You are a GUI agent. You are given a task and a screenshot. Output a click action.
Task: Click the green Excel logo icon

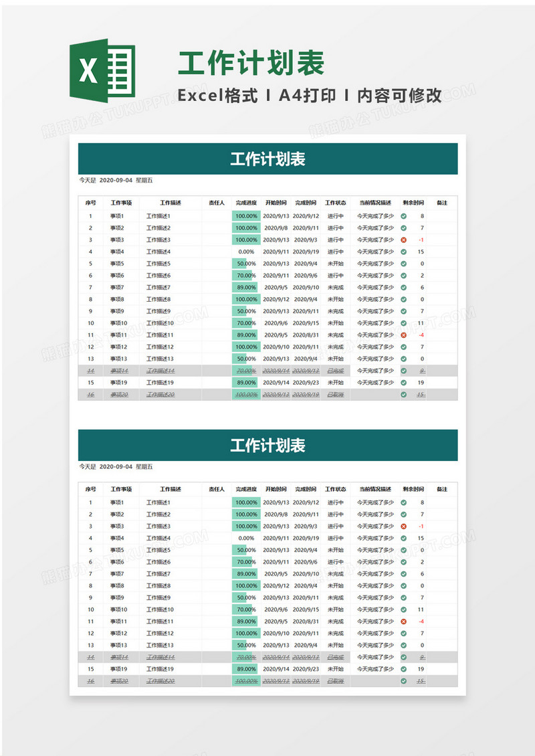pyautogui.click(x=102, y=71)
